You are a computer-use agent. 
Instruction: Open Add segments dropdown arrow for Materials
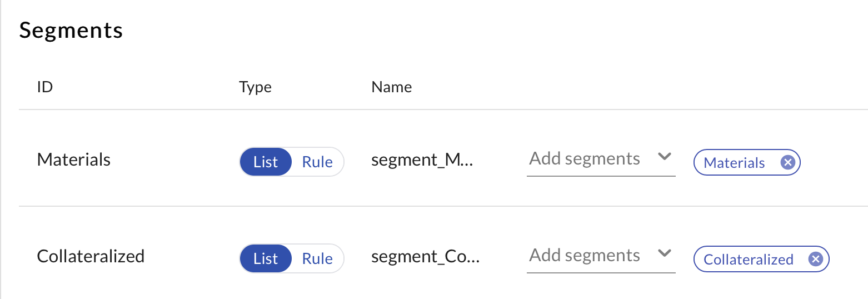[x=664, y=157]
